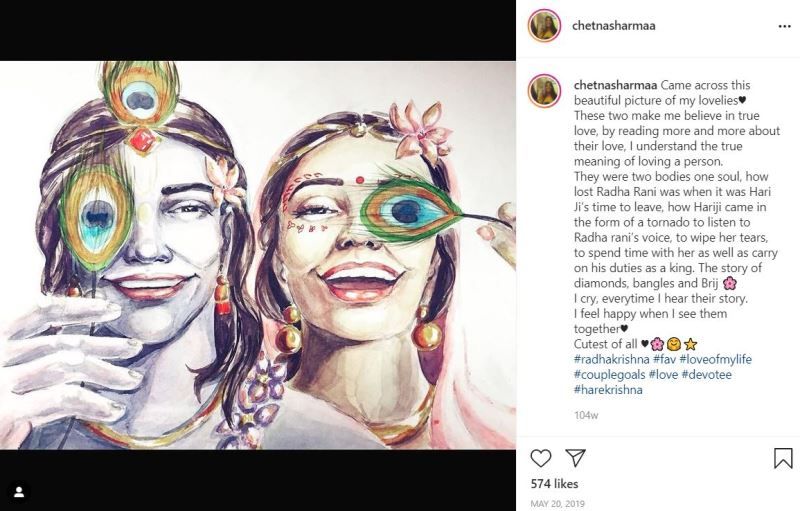Open the #couplegoals hashtag

point(609,374)
